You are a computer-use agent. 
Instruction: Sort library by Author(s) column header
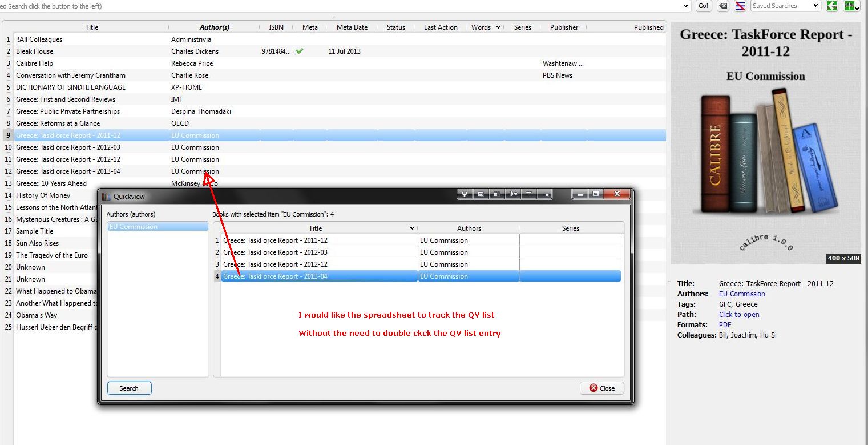pos(215,27)
